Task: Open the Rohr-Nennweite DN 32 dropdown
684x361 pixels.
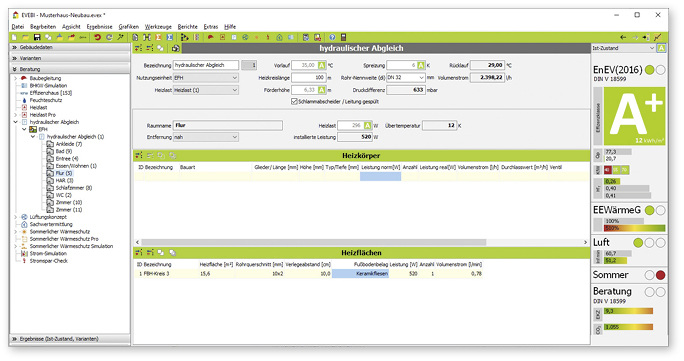Action: tap(406, 78)
